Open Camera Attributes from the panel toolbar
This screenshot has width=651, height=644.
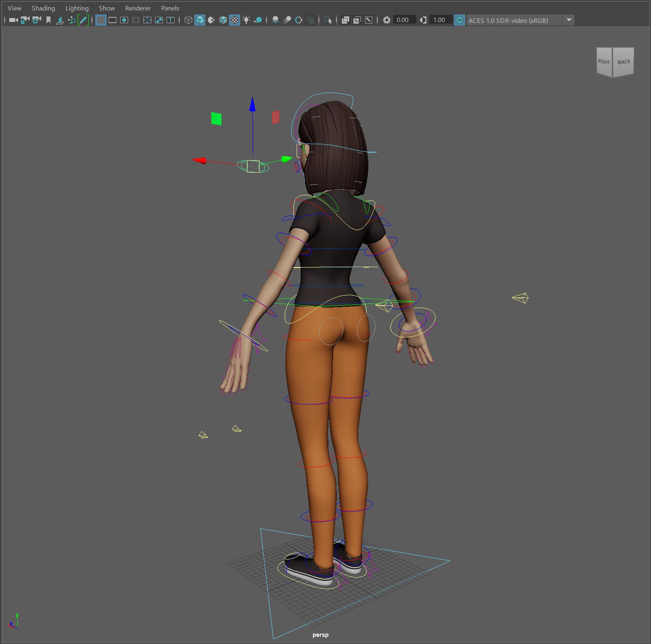point(36,20)
